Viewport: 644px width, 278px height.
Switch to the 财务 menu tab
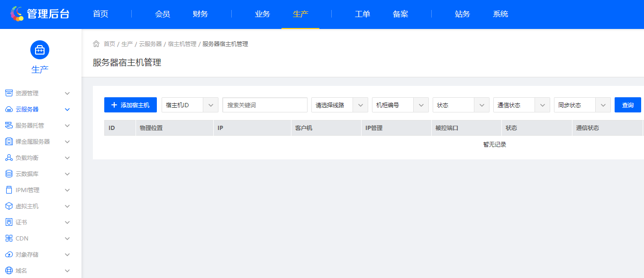[x=200, y=14]
